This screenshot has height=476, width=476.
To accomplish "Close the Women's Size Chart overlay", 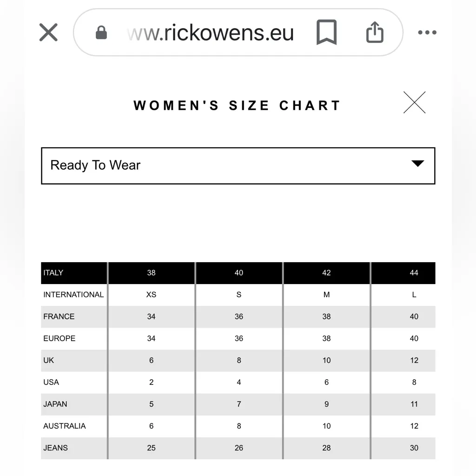I will tap(415, 102).
